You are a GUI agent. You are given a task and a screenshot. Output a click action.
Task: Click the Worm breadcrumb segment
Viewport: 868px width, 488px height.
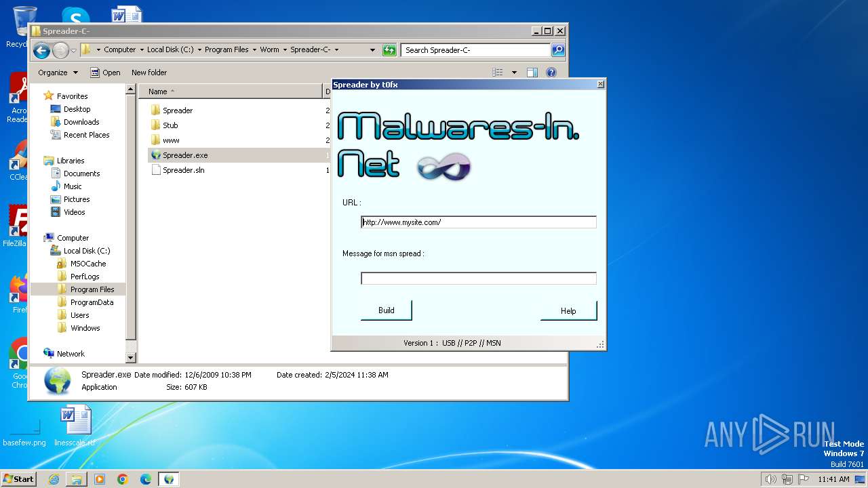pos(269,49)
